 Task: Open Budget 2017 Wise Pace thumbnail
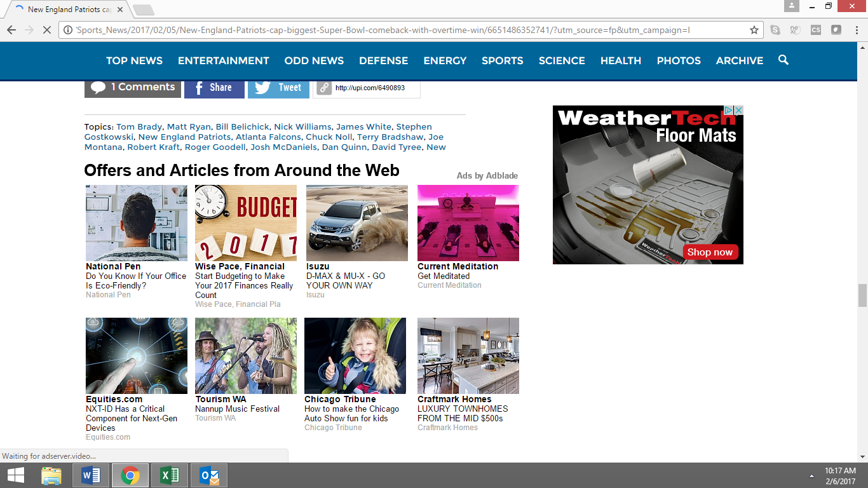click(x=246, y=223)
